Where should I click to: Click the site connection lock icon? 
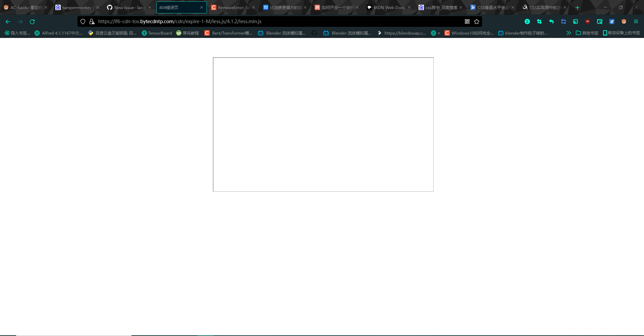tap(92, 21)
